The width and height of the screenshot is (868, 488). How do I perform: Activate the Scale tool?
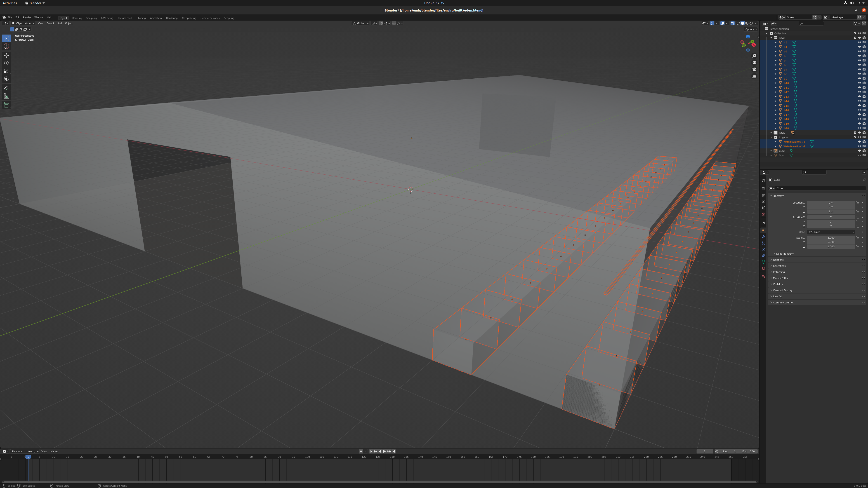[6, 71]
